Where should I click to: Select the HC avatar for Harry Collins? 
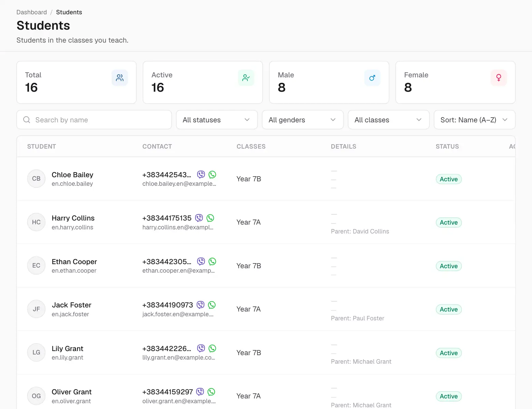tap(36, 222)
